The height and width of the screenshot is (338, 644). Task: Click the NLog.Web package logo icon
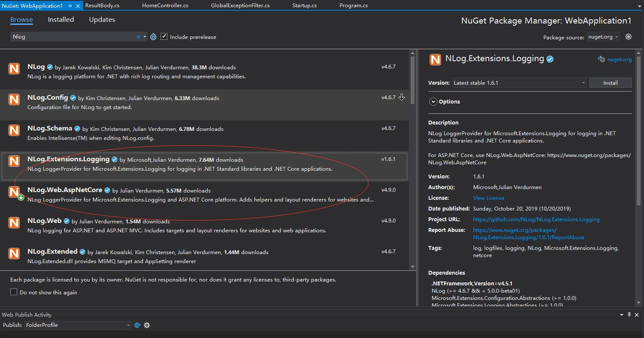click(x=14, y=222)
